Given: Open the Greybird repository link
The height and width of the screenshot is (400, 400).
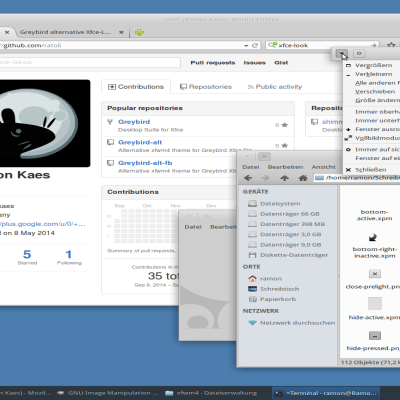Looking at the screenshot, I should pyautogui.click(x=134, y=122).
